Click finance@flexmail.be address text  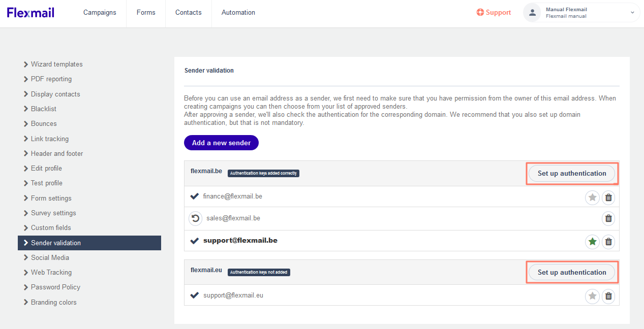pyautogui.click(x=233, y=196)
